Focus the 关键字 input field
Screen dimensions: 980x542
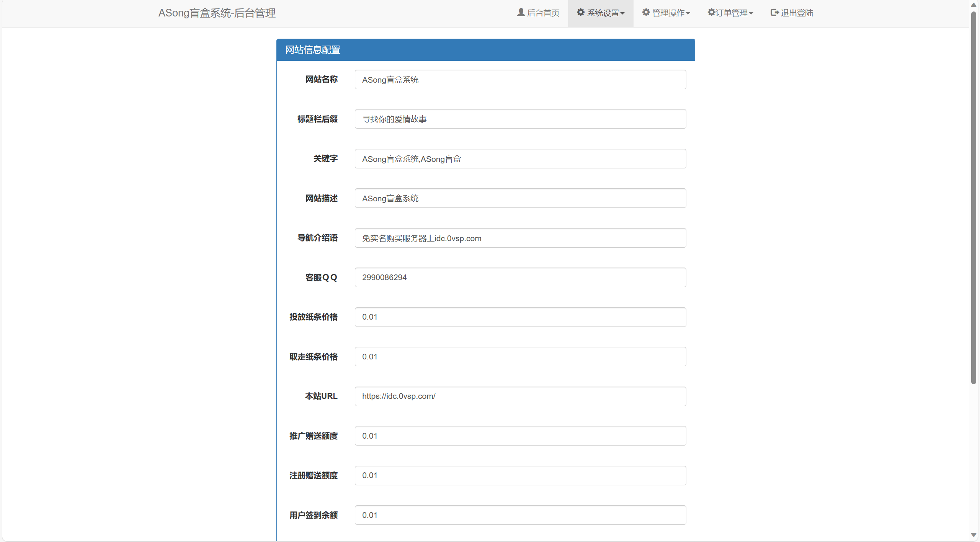point(520,159)
